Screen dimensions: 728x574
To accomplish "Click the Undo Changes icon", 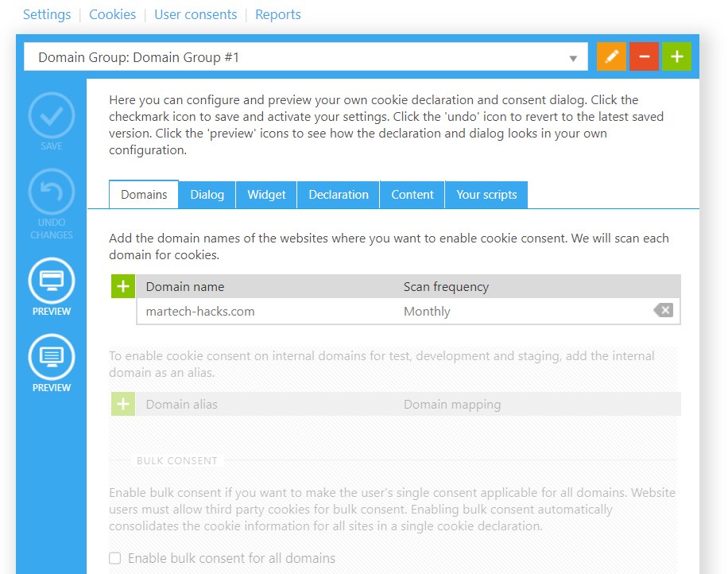I will [51, 192].
